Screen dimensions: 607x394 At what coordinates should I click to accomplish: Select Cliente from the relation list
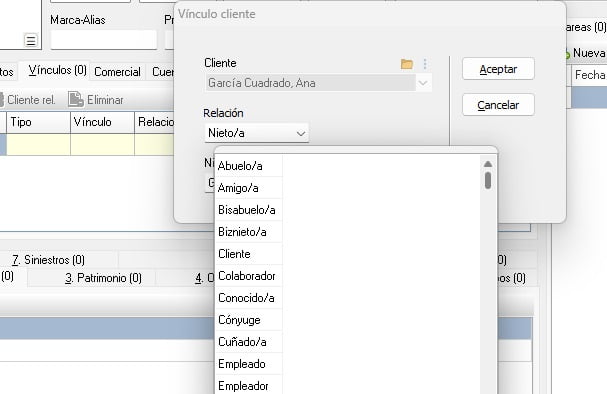pyautogui.click(x=249, y=254)
